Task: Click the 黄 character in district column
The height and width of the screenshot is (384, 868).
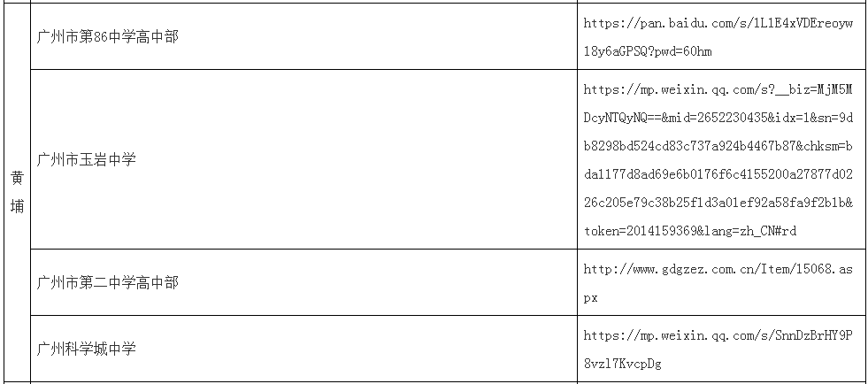Action: [18, 177]
